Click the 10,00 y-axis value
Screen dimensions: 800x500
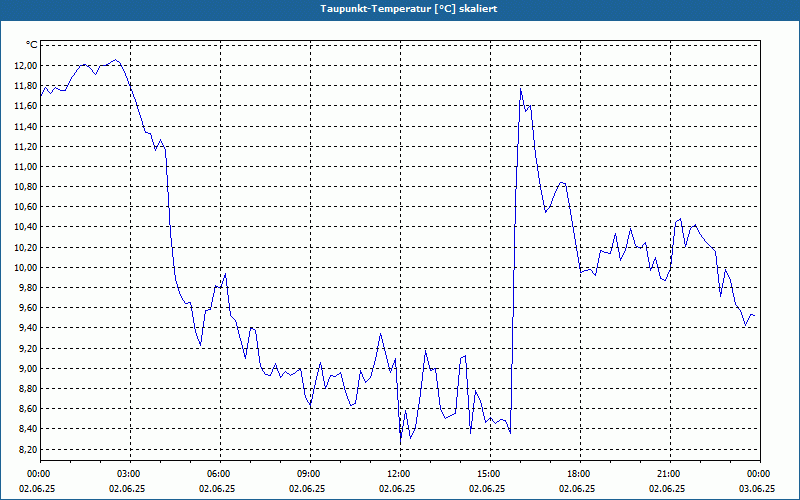point(26,268)
